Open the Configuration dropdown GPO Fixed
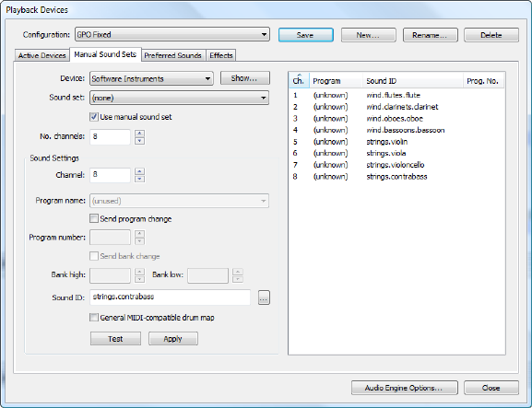532x408 pixels. tap(172, 35)
